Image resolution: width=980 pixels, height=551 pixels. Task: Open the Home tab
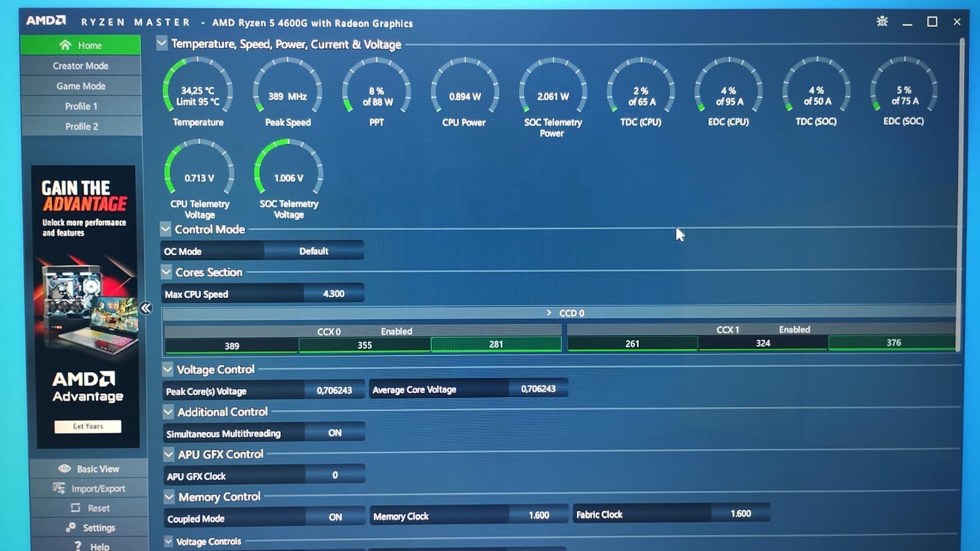[x=81, y=45]
